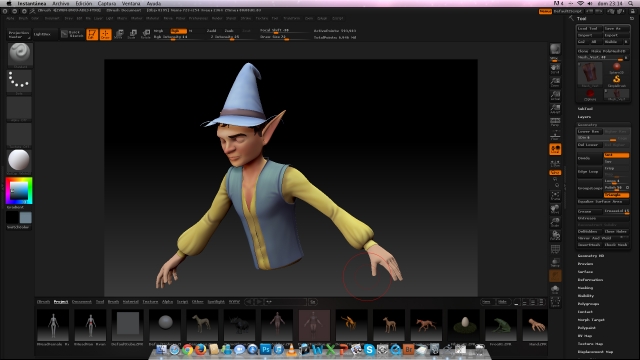Select the Sphere3D tool icon
Screen dimensions: 640x360
pos(616,68)
